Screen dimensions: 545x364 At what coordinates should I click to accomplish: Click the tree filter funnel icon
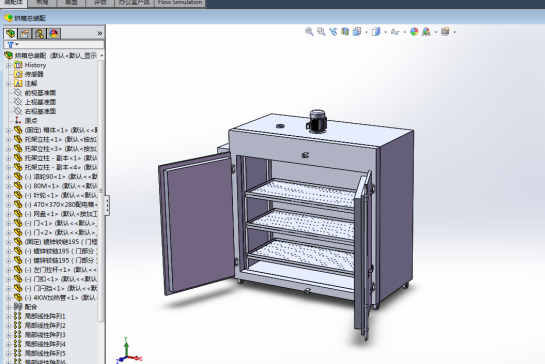tap(11, 45)
